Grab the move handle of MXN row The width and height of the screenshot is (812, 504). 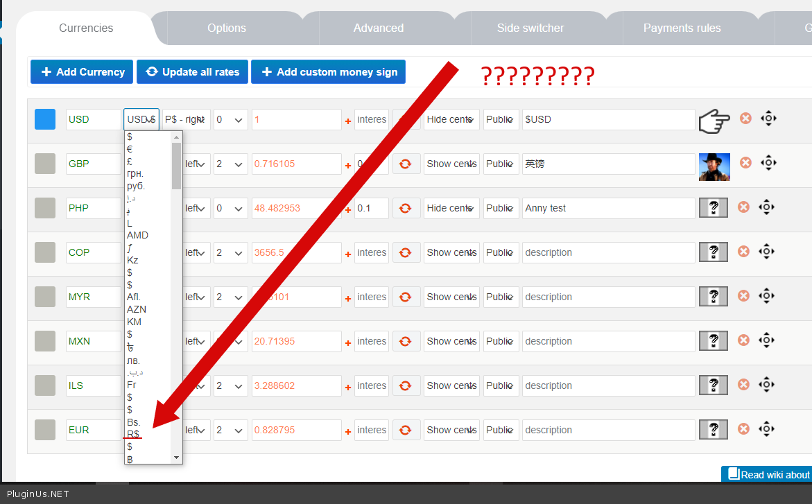(x=766, y=340)
